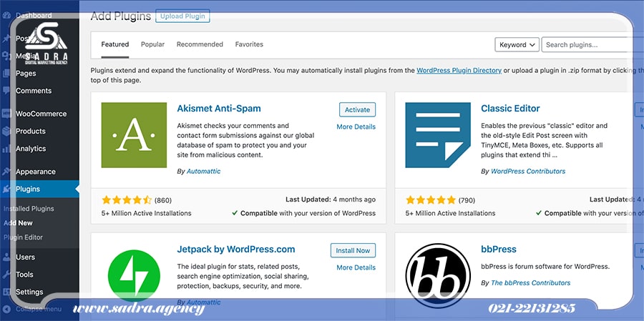Image resolution: width=644 pixels, height=321 pixels.
Task: Go to Comments in the sidebar
Action: coord(34,91)
